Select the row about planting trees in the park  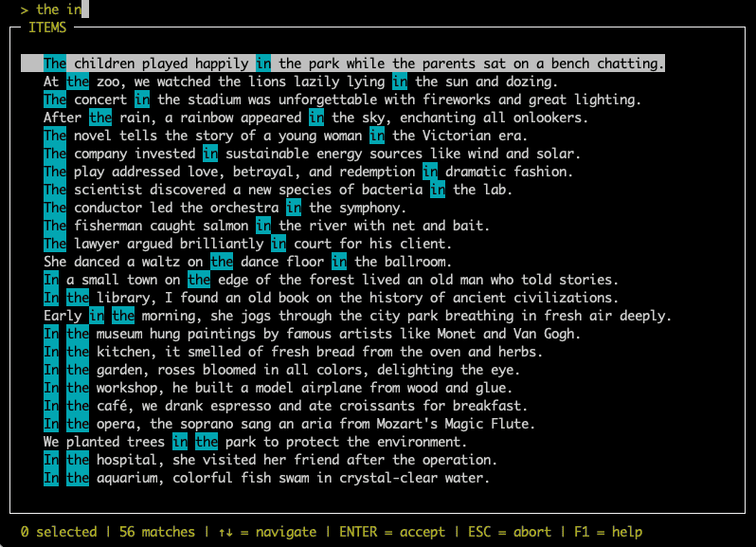(255, 442)
